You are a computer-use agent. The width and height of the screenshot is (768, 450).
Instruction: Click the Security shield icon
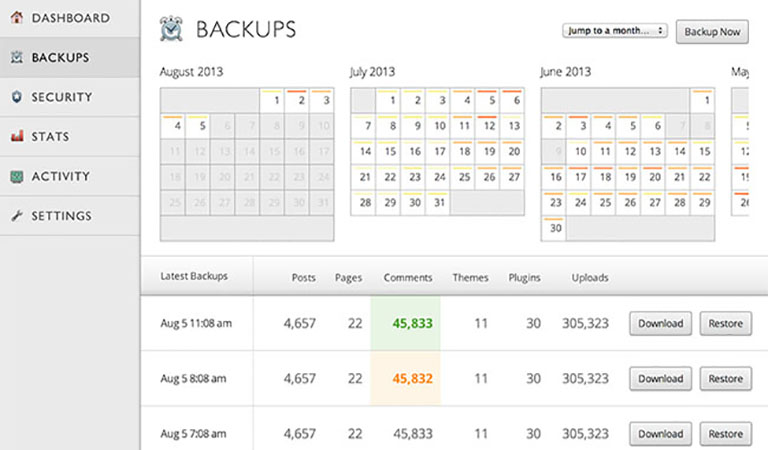(x=17, y=96)
